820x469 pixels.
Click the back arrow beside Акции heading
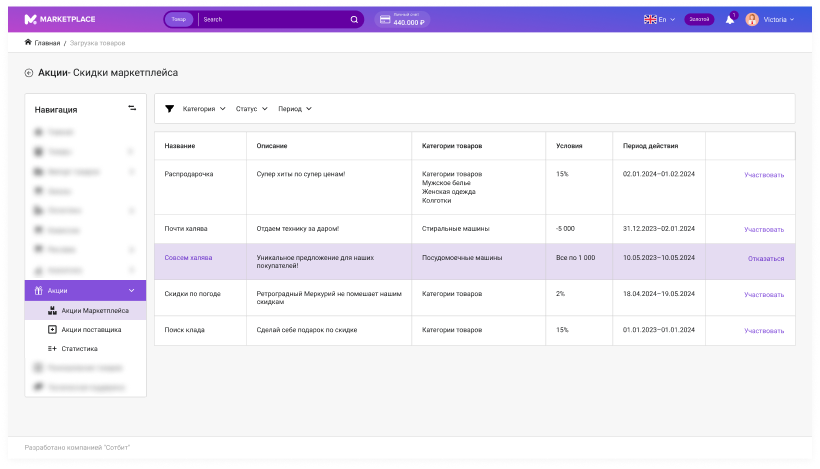(x=29, y=73)
